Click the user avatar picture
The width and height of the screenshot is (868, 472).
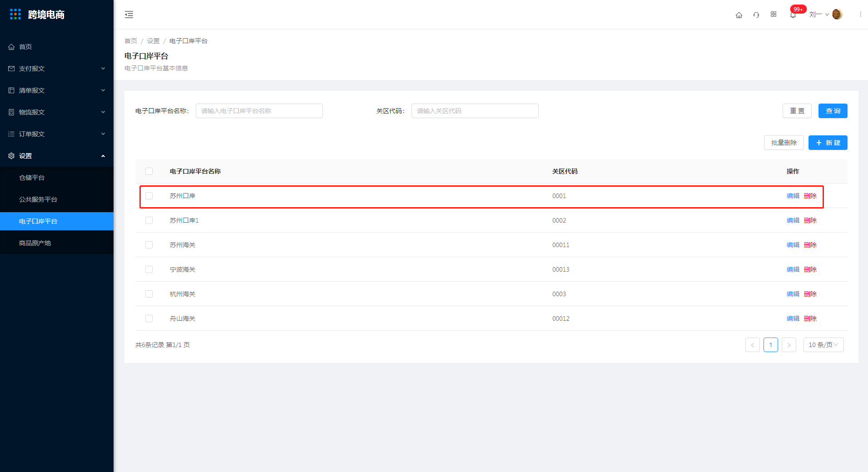(x=837, y=15)
